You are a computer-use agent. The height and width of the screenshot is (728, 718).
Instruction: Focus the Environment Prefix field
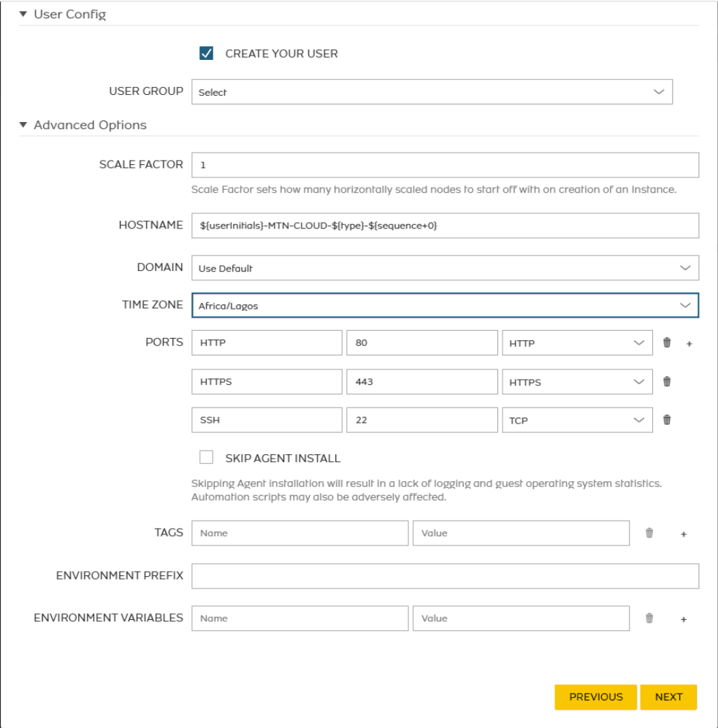pos(445,576)
